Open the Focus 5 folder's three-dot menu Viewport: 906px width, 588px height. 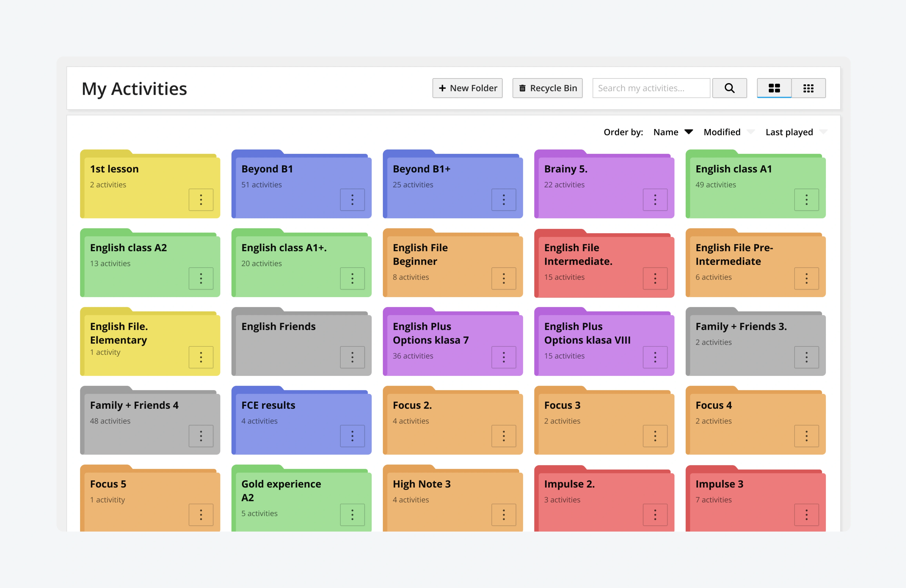coord(201,514)
